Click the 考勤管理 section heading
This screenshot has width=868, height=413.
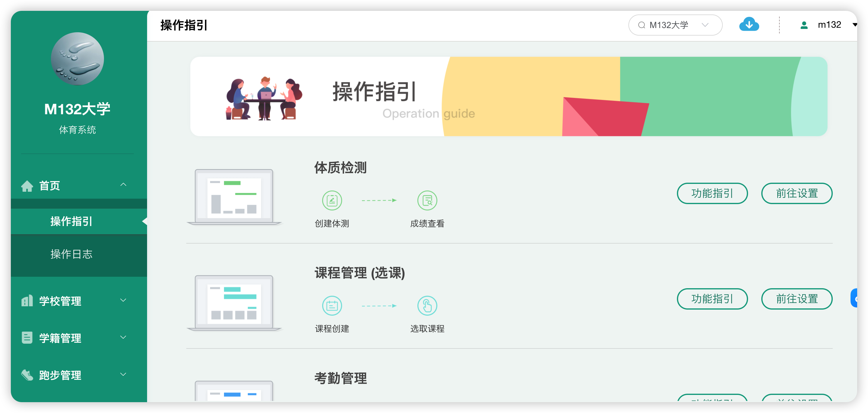(x=340, y=378)
